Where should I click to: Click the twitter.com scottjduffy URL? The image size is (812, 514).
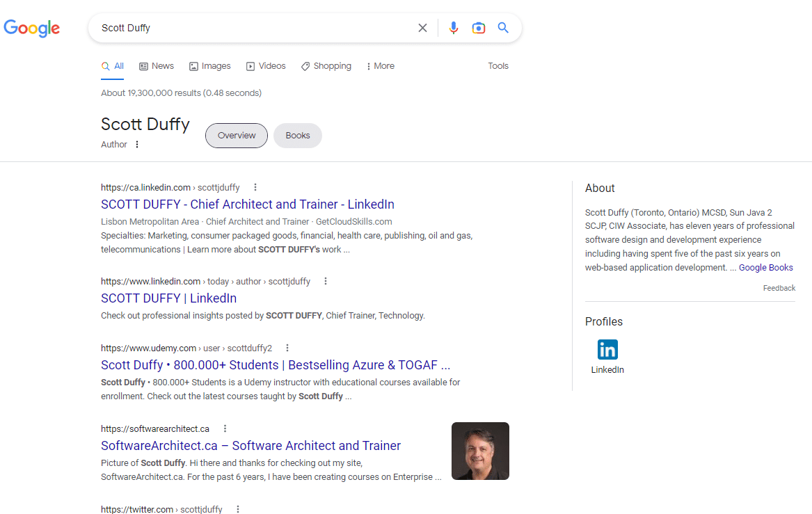[161, 509]
